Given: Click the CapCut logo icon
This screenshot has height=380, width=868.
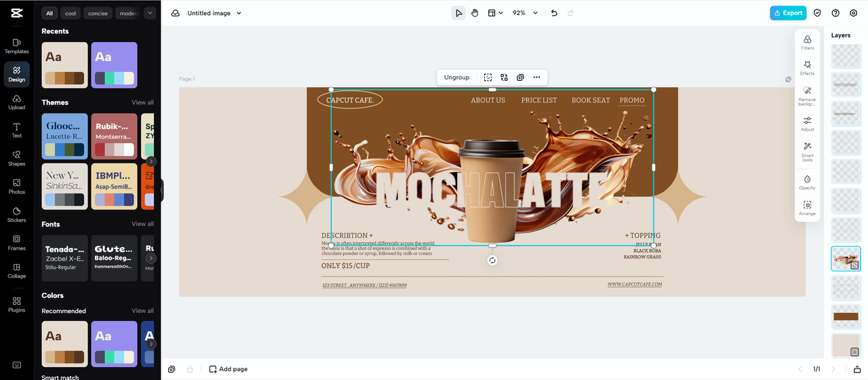Looking at the screenshot, I should pyautogui.click(x=16, y=13).
